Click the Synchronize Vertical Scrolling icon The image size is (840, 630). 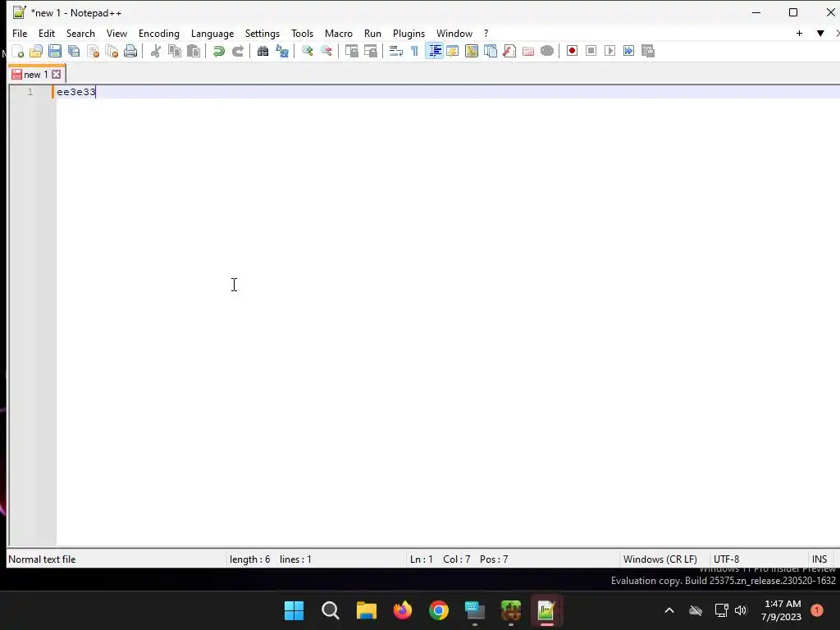(x=351, y=51)
